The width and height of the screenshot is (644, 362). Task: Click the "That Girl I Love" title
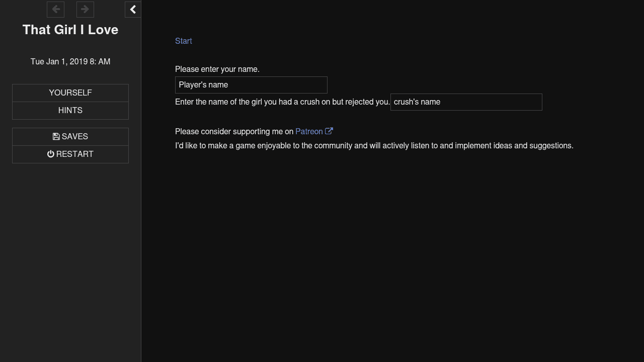70,30
